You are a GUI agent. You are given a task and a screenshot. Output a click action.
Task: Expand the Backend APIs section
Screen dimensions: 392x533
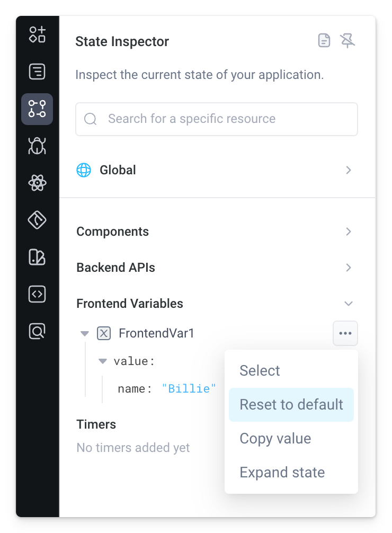point(348,268)
